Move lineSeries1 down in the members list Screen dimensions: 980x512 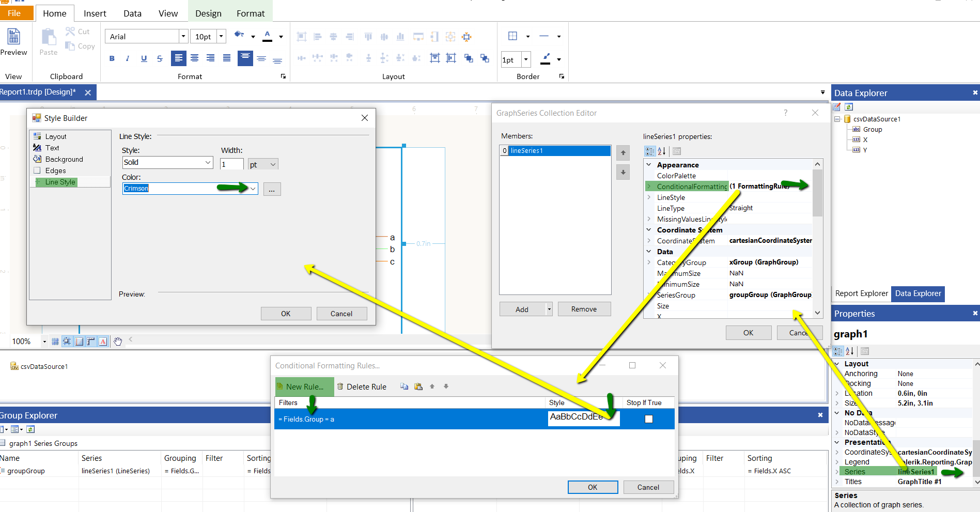pos(623,172)
